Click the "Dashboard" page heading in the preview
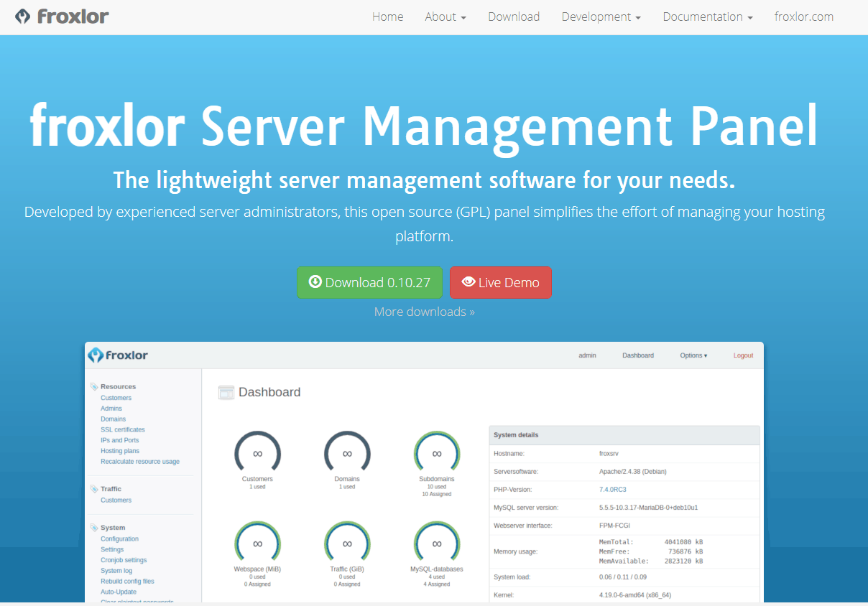Screen dimensions: 868x606 pyautogui.click(x=269, y=392)
